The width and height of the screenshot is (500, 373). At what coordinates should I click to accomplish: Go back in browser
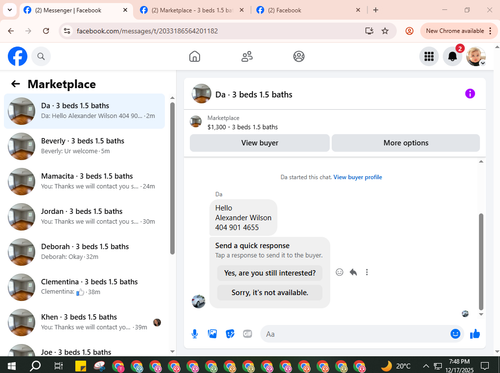[11, 31]
